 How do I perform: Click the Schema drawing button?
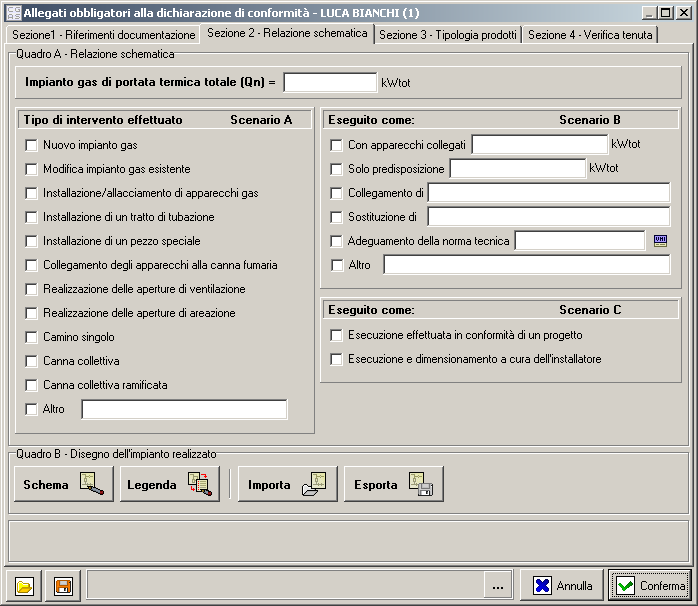(x=64, y=484)
